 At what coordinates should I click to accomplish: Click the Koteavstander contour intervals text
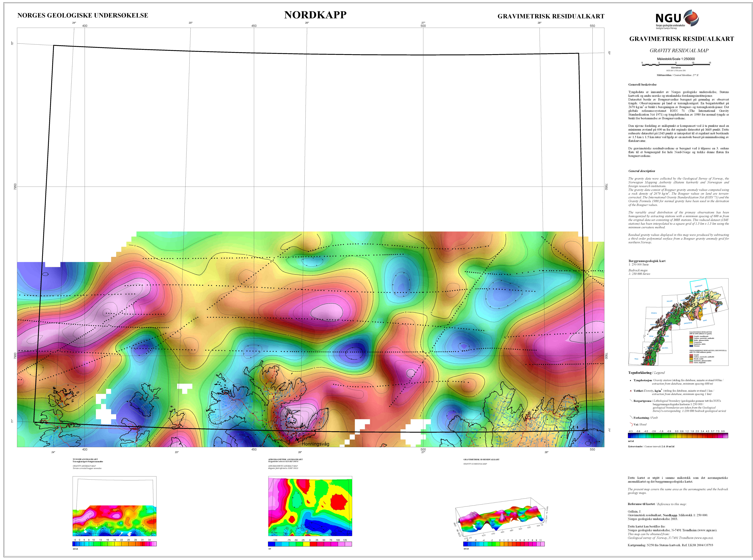point(651,446)
